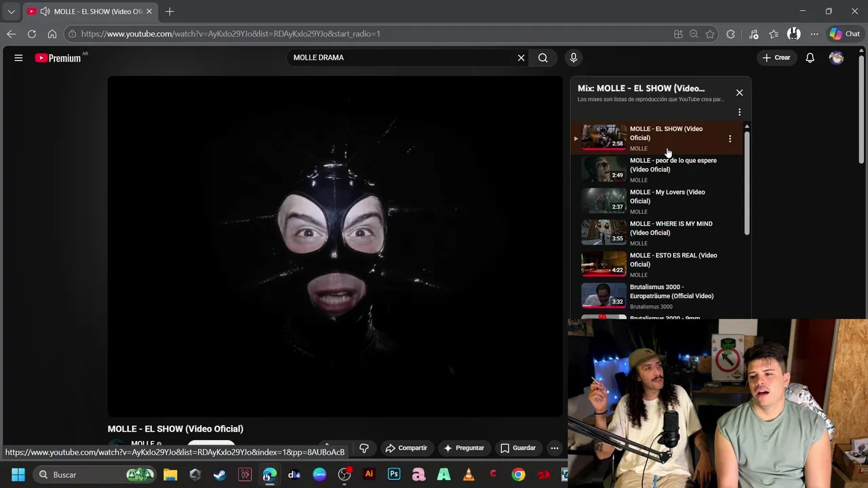Open the more actions button beside Guardar
Image resolution: width=868 pixels, height=488 pixels.
pyautogui.click(x=554, y=448)
